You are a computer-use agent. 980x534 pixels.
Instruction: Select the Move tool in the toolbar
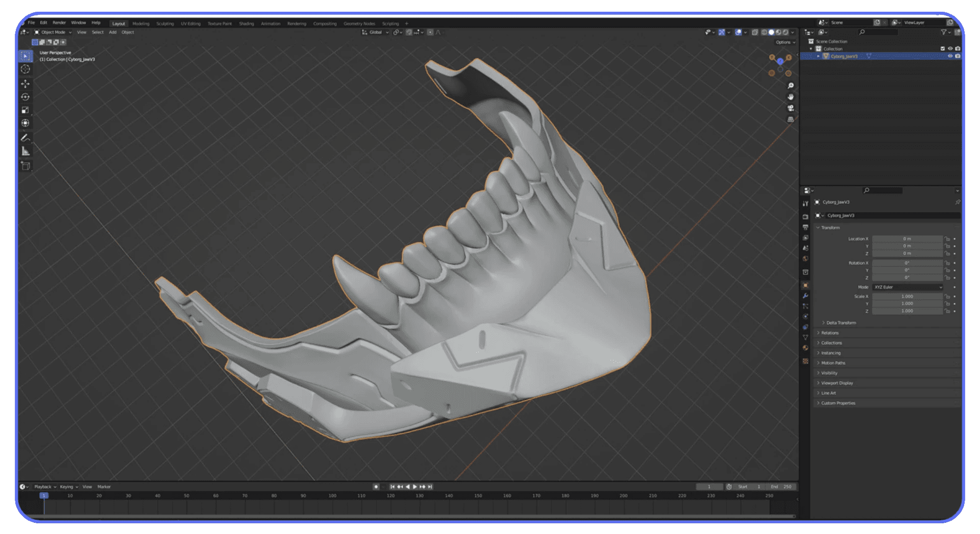point(26,84)
